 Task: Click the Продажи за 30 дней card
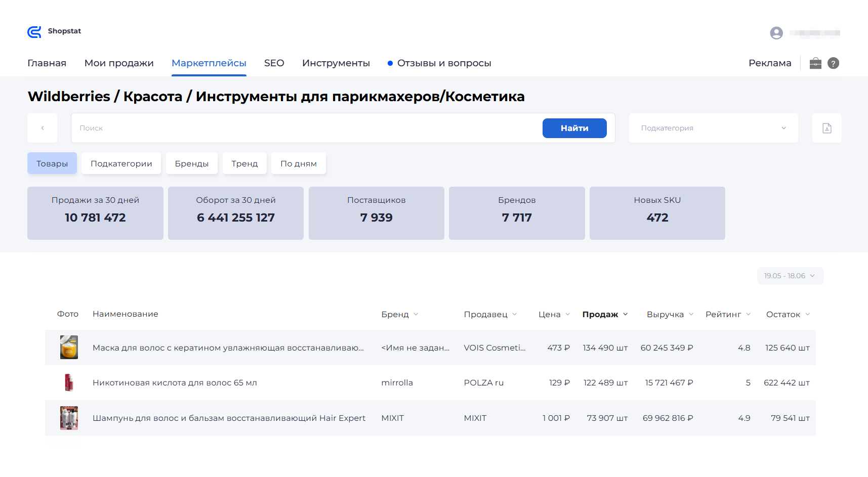pyautogui.click(x=95, y=213)
